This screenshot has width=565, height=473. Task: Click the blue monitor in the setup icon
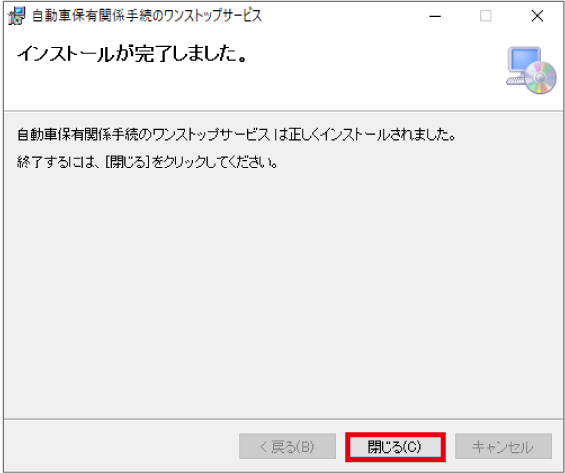click(x=524, y=59)
